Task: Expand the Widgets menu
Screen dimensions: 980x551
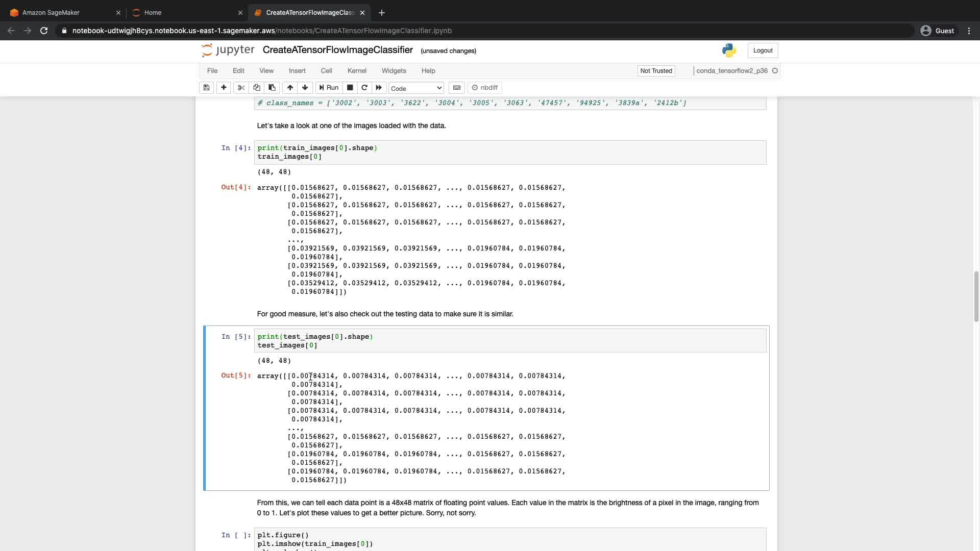Action: pos(394,71)
